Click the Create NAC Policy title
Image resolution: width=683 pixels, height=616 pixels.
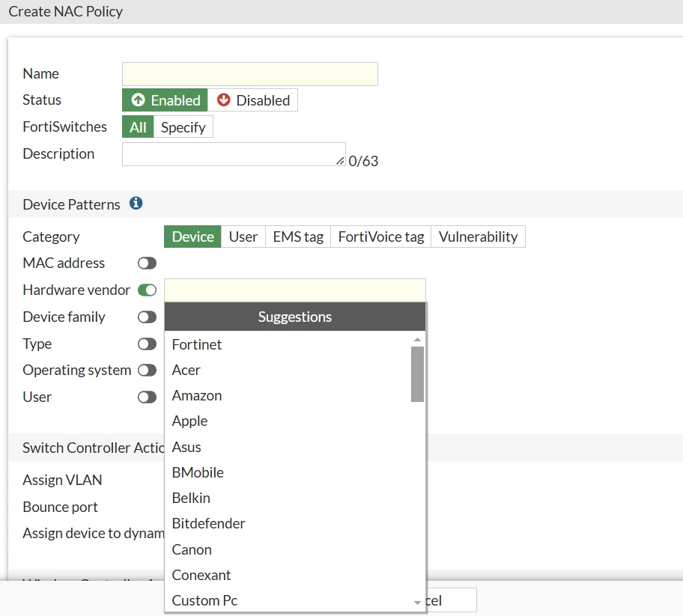[x=66, y=11]
